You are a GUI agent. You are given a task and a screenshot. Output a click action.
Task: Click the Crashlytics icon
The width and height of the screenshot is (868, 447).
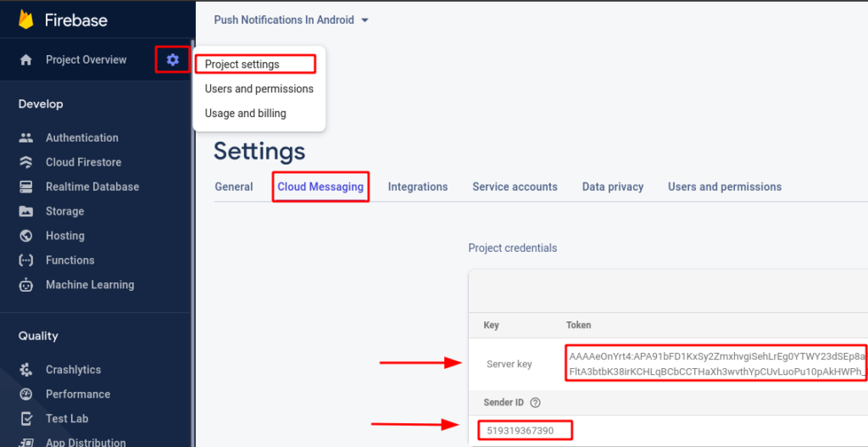[25, 370]
